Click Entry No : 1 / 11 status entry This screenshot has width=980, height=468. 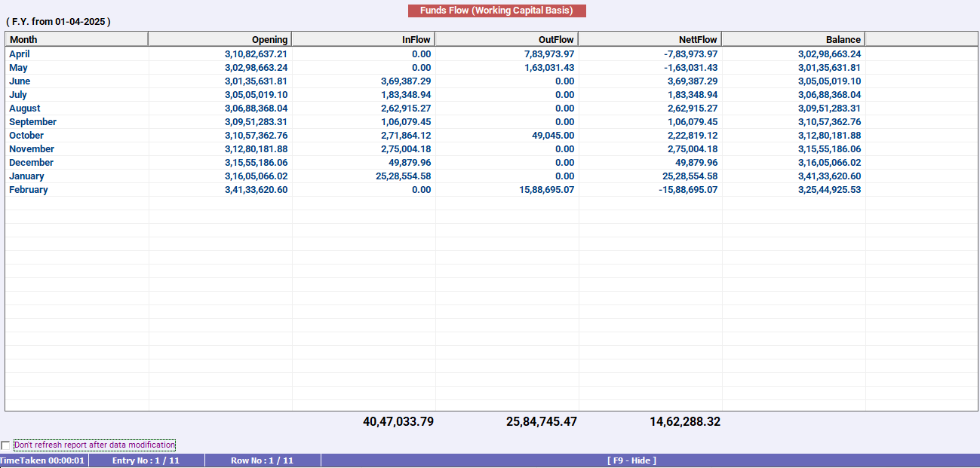tap(146, 460)
